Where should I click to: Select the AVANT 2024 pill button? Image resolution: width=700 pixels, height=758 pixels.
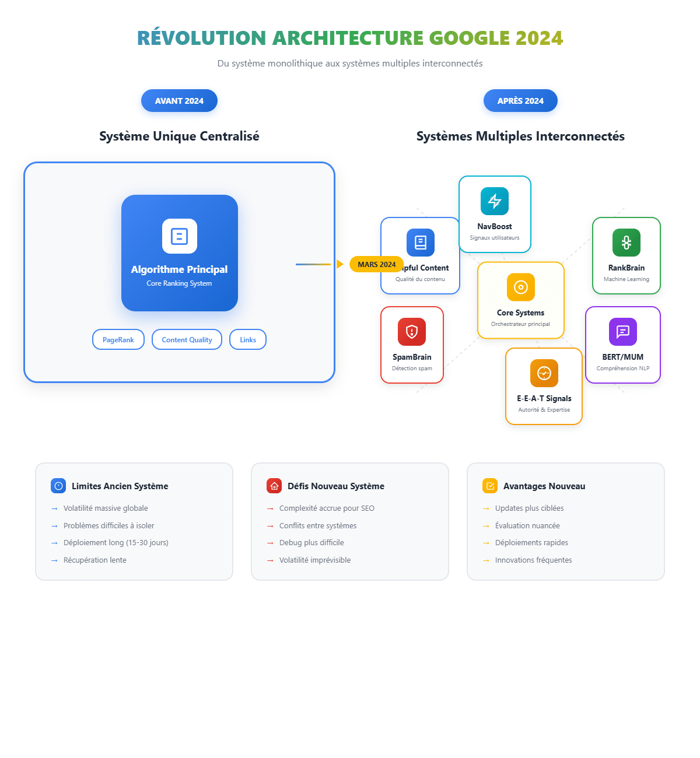(x=179, y=101)
